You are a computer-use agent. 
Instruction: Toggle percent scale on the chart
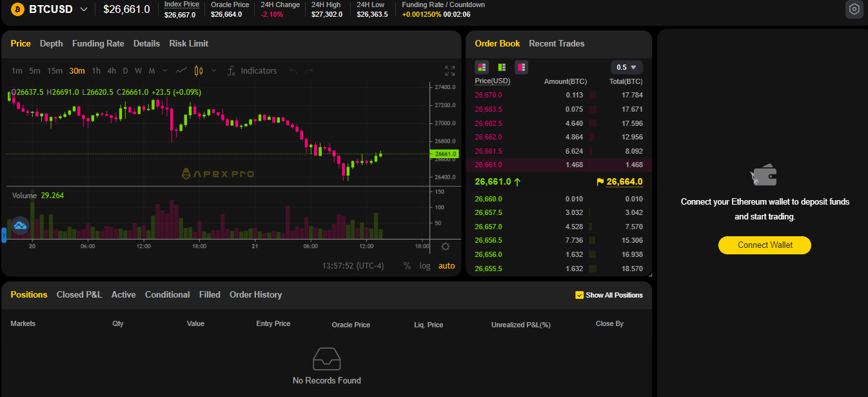(x=407, y=265)
